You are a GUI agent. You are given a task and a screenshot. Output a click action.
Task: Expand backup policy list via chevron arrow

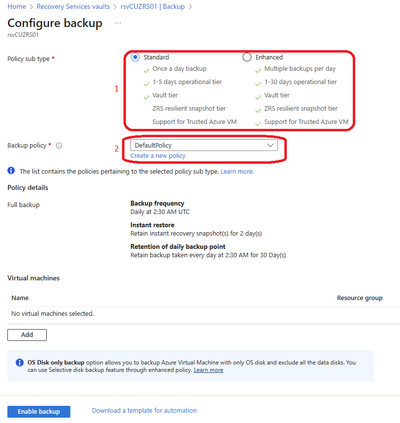click(x=270, y=145)
